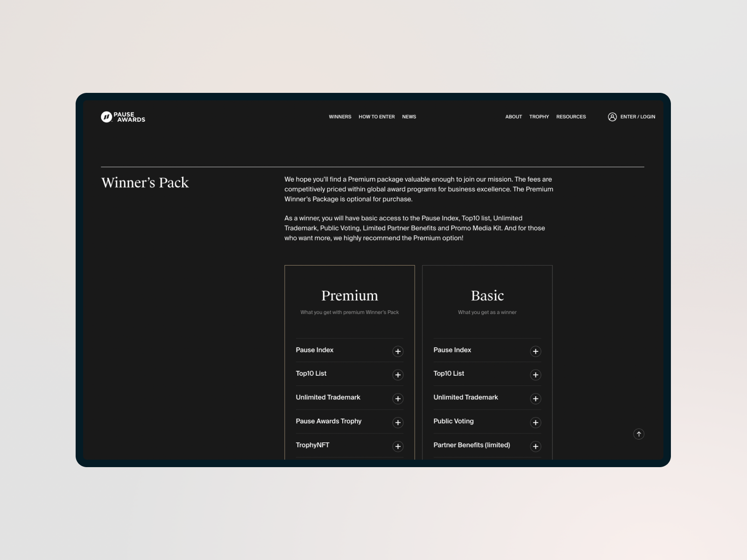This screenshot has height=560, width=747.
Task: Expand Premium Pause Index plus icon
Action: 398,351
